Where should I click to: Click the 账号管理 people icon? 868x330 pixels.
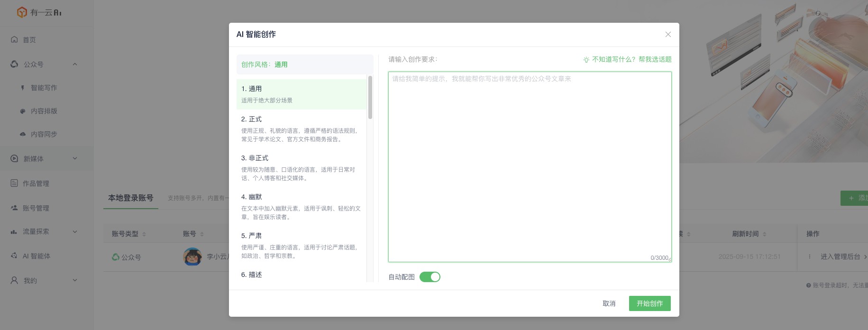14,208
